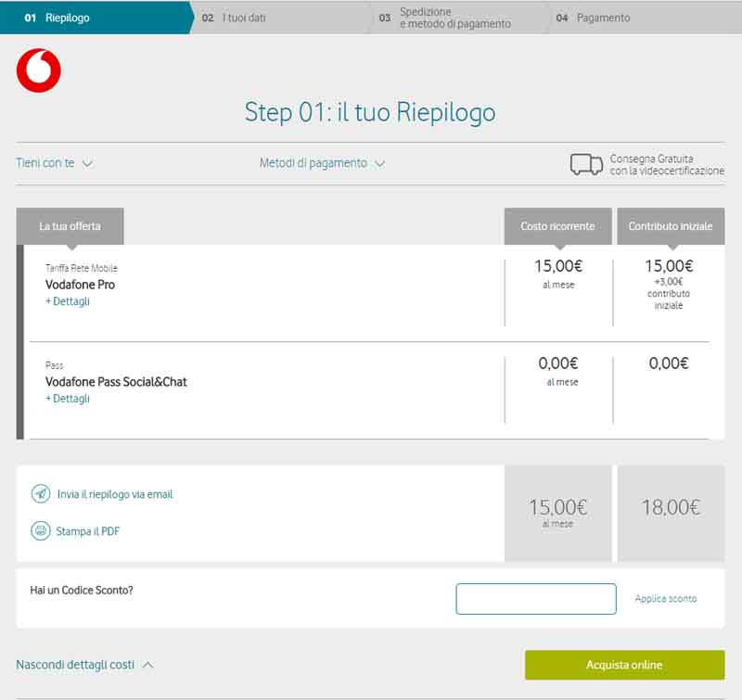742x700 pixels.
Task: Click Applica sconto link
Action: (x=666, y=598)
